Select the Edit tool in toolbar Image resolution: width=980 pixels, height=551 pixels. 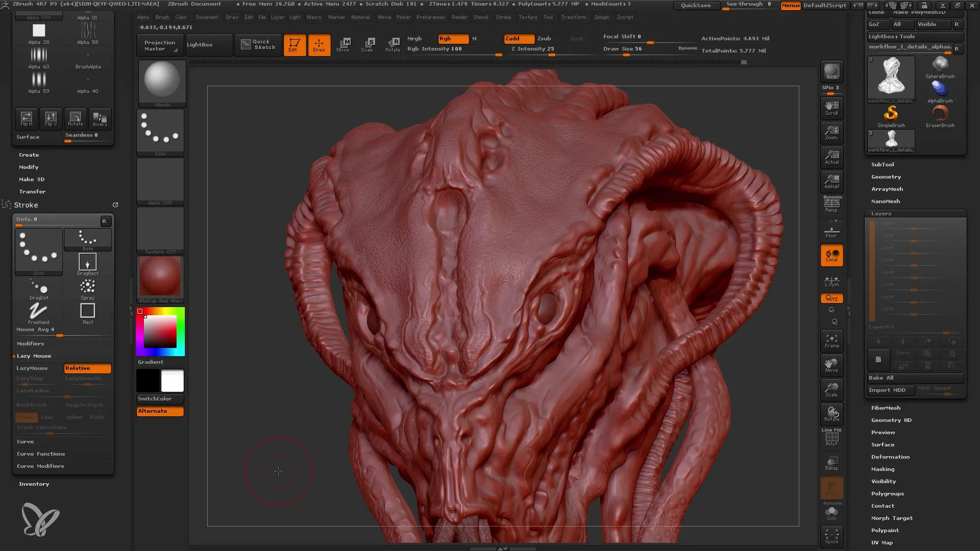point(294,44)
